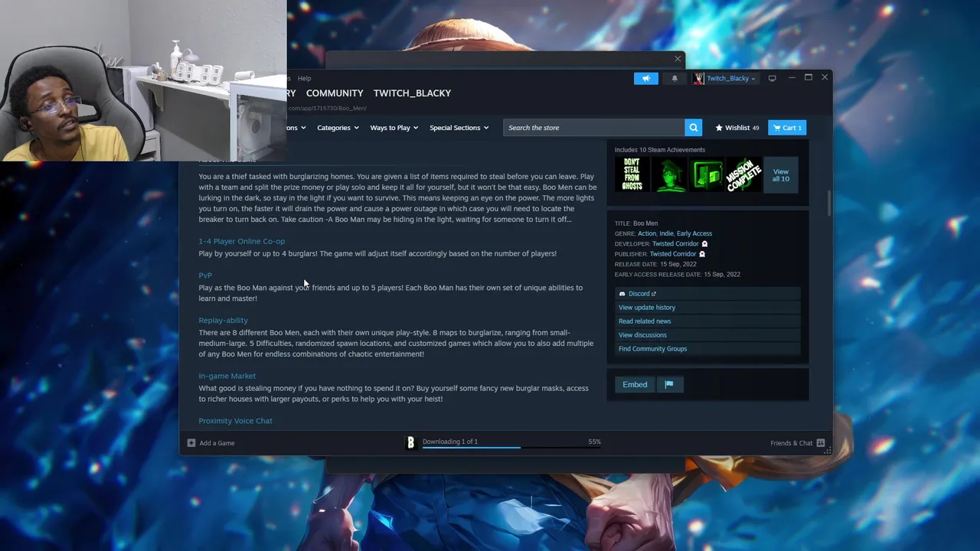Click developer Twisted Corridor link
This screenshot has height=551, width=980.
pos(675,244)
